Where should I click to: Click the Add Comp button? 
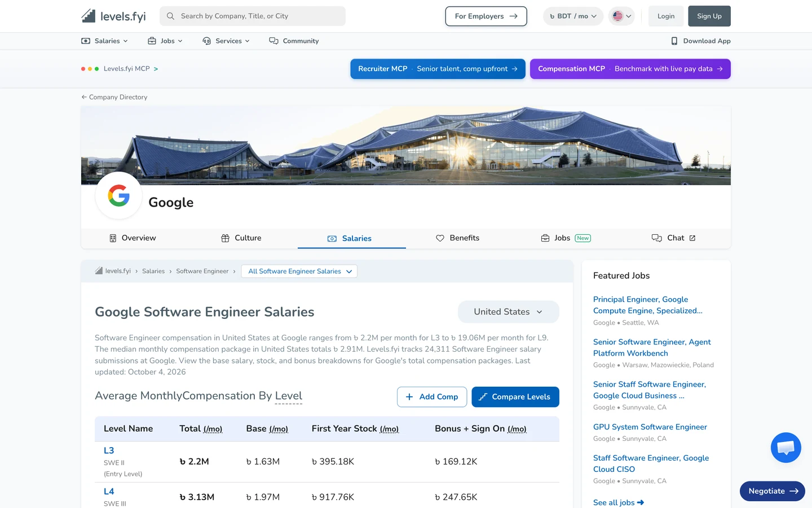(432, 397)
